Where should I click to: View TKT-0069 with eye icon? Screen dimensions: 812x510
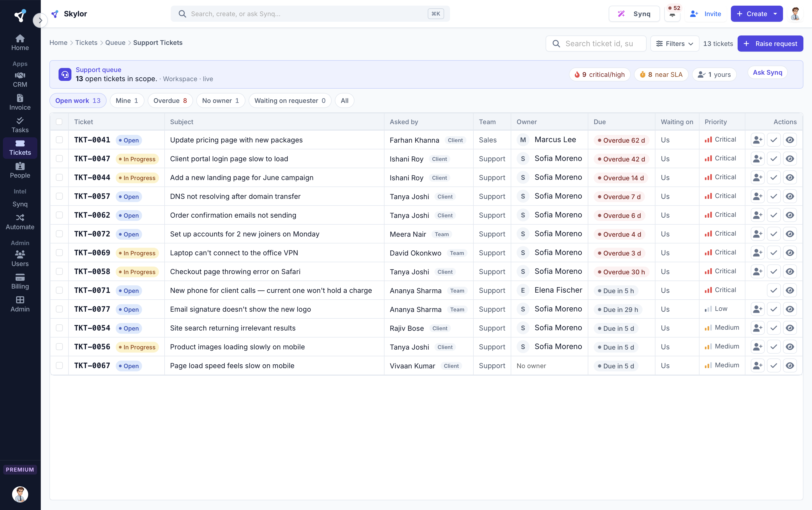coord(790,253)
